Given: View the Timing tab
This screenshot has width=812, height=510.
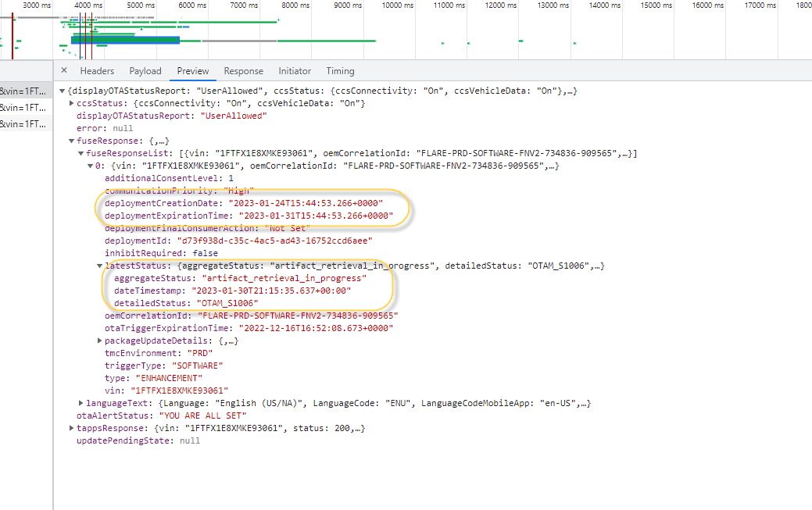Looking at the screenshot, I should tap(340, 70).
